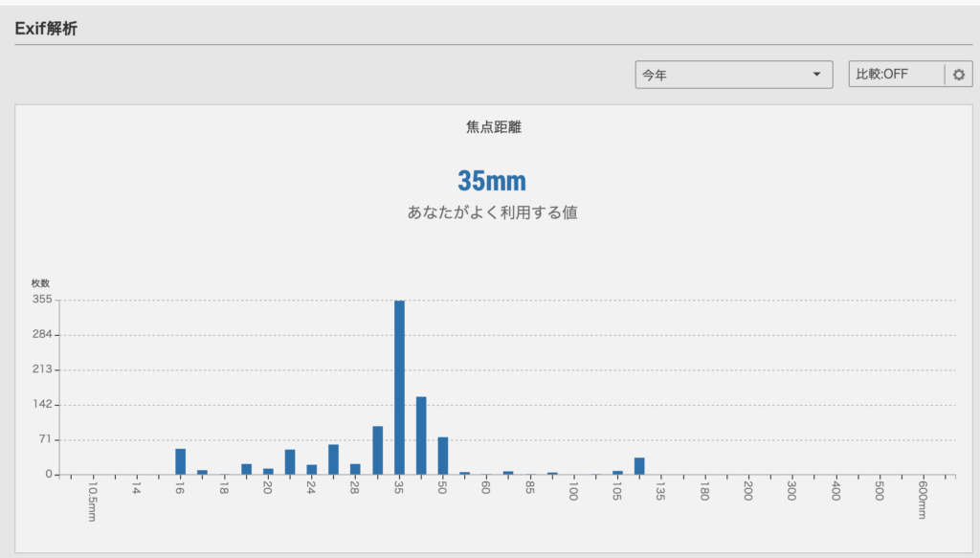
Task: Click the large blue 35mm value heading
Action: [491, 181]
